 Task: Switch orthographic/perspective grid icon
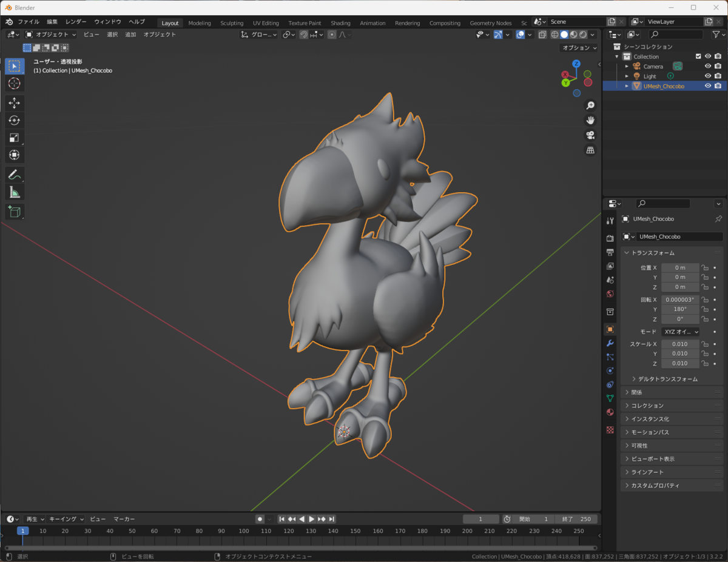click(x=590, y=150)
